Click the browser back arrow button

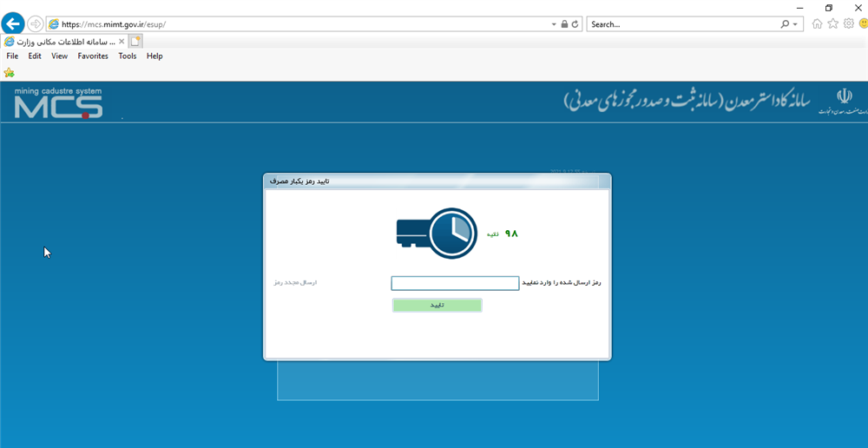pyautogui.click(x=13, y=24)
